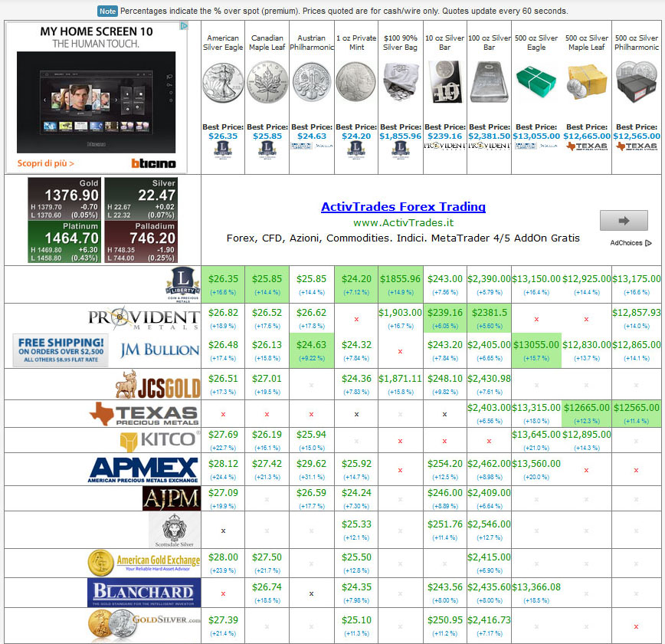Viewport: 665px width, 644px height.
Task: Open the Austrian Philharmonic coin image
Action: [x=312, y=82]
